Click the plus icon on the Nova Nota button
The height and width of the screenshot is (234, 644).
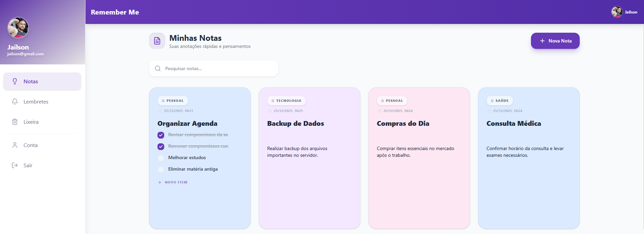coord(542,41)
